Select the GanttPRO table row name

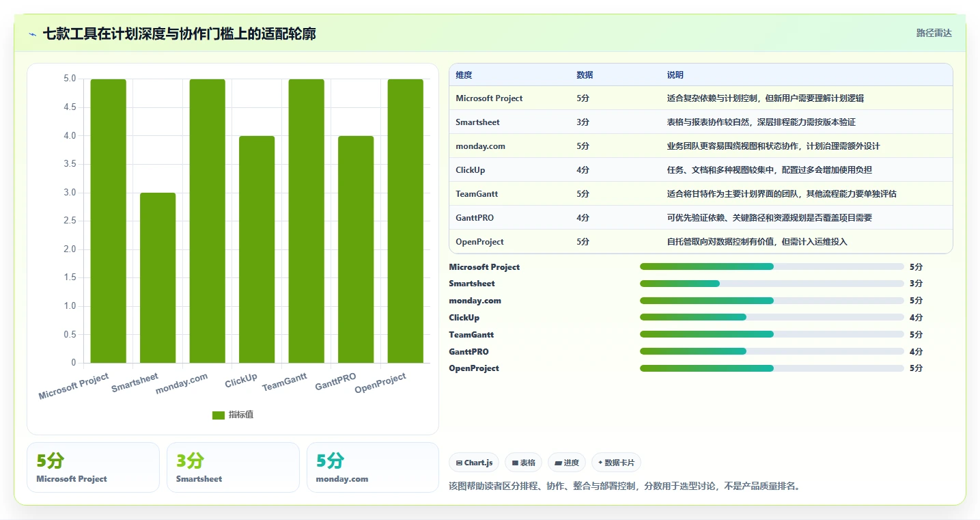(475, 218)
